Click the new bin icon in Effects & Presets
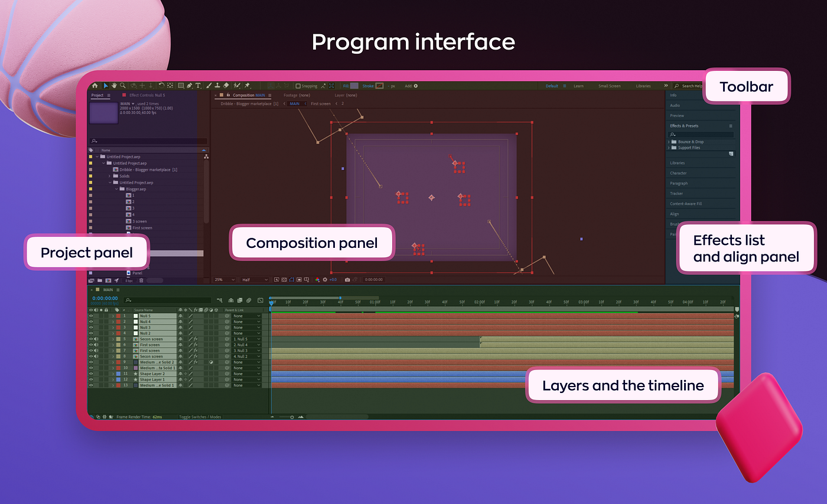The image size is (827, 504). (x=731, y=153)
